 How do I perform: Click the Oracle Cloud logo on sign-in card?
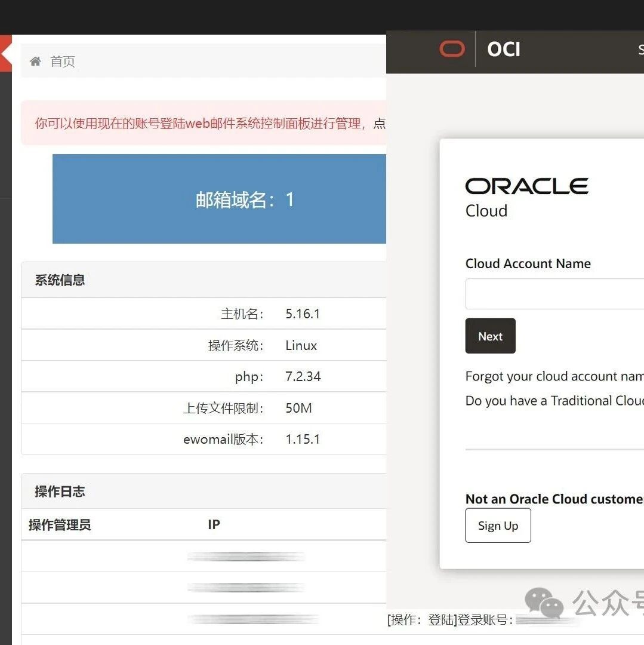tap(526, 198)
